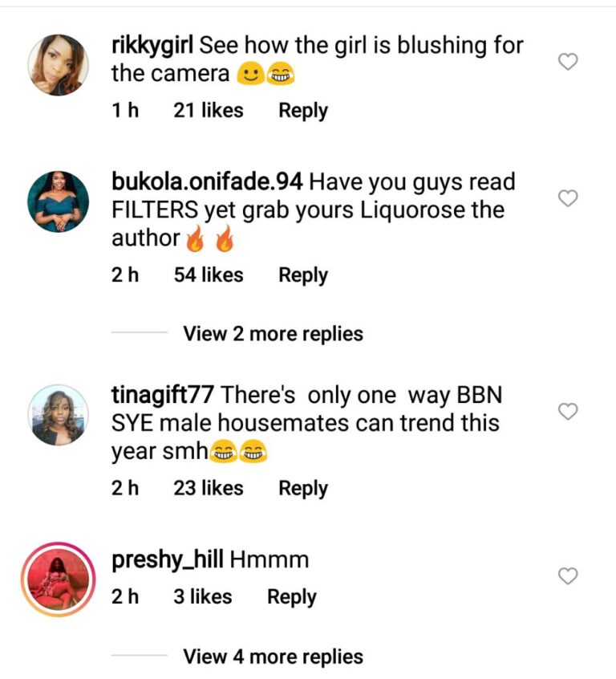View the 54 likes list
Image resolution: width=616 pixels, height=679 pixels.
[209, 275]
